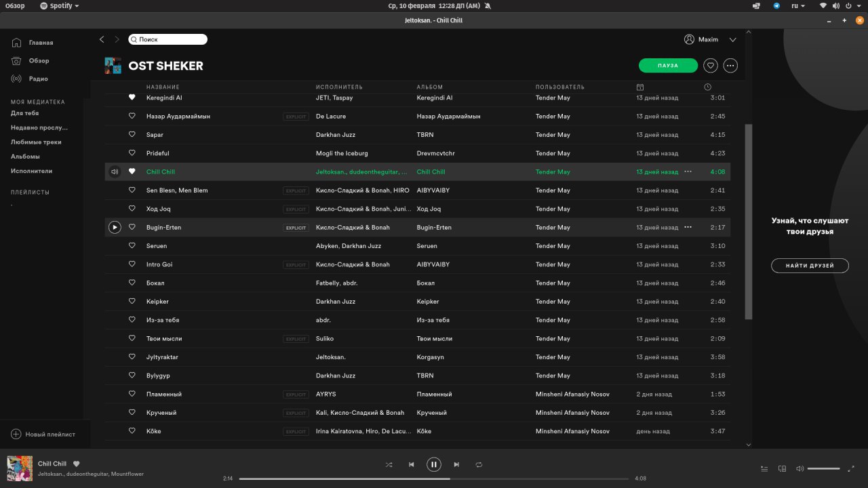Like the Seruen track

[x=132, y=246]
